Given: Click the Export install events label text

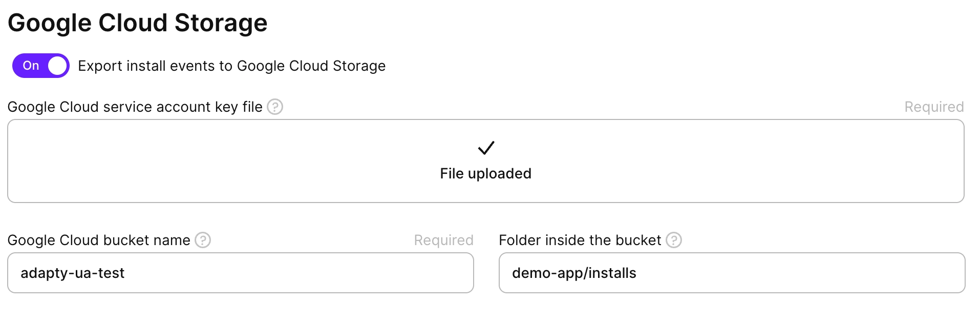Looking at the screenshot, I should (x=231, y=65).
